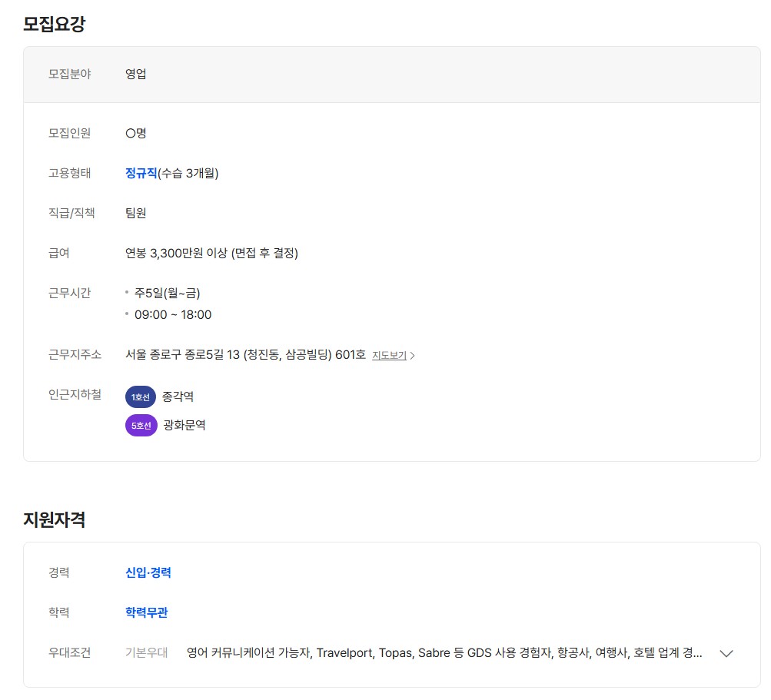The height and width of the screenshot is (700, 771).
Task: Click the 종각역 station name
Action: pos(178,397)
